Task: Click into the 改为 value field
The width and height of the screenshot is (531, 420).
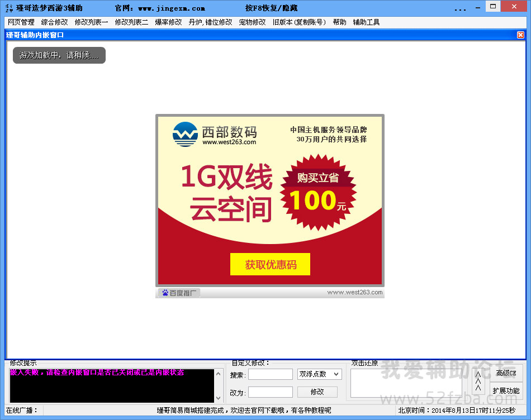Action: pyautogui.click(x=271, y=392)
